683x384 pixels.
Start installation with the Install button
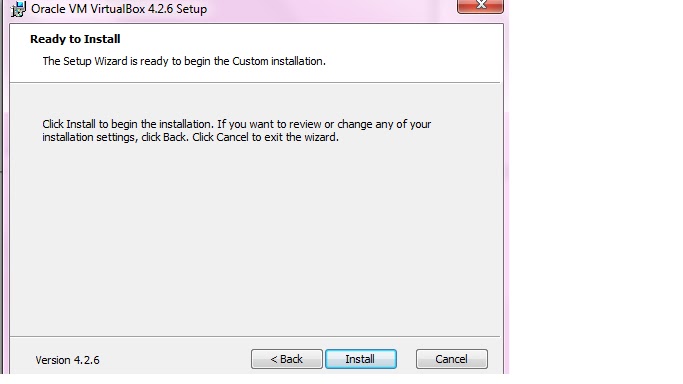(361, 359)
